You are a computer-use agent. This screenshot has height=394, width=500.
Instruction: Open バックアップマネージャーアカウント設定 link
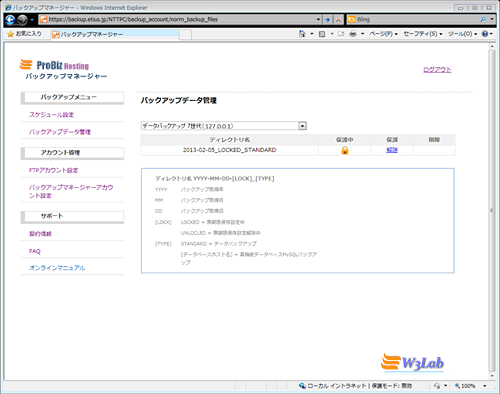(x=71, y=191)
